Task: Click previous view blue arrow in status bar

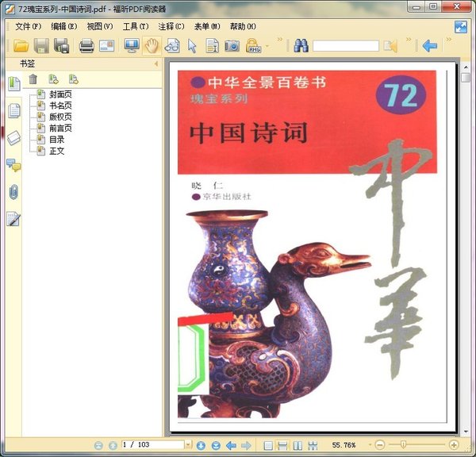Action: (x=232, y=445)
